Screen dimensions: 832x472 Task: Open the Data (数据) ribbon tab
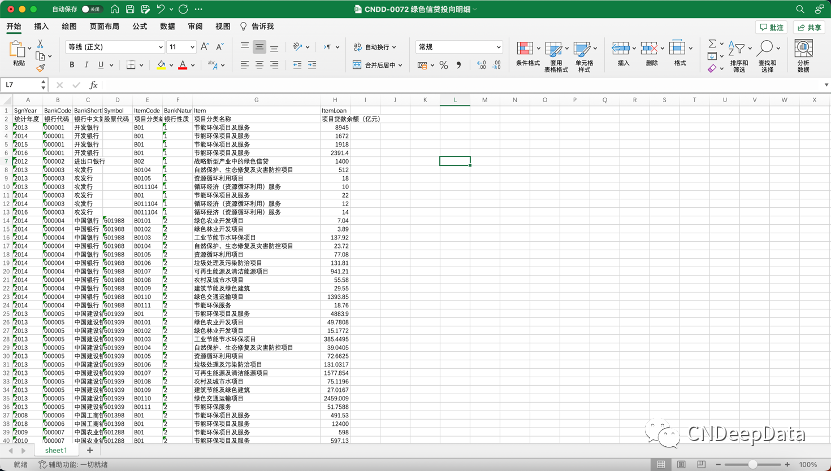click(x=168, y=27)
